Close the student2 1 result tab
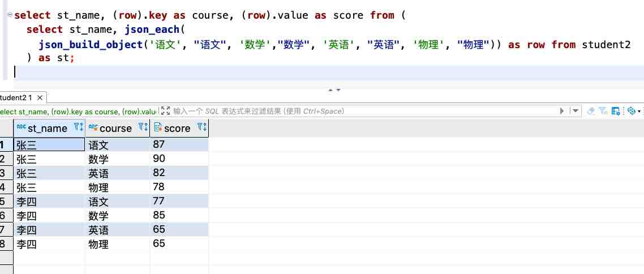Screen dimensions: 644x274 coord(40,98)
